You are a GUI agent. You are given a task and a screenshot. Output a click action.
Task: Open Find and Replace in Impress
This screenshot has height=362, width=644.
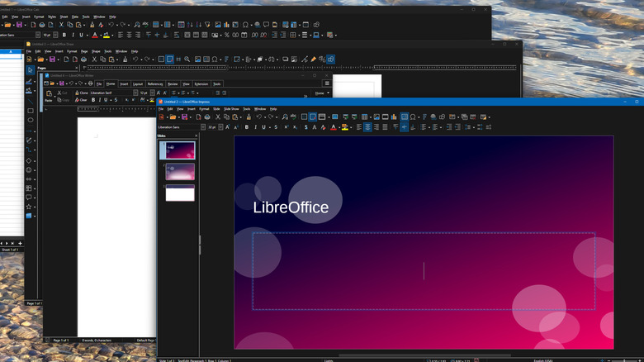[285, 117]
